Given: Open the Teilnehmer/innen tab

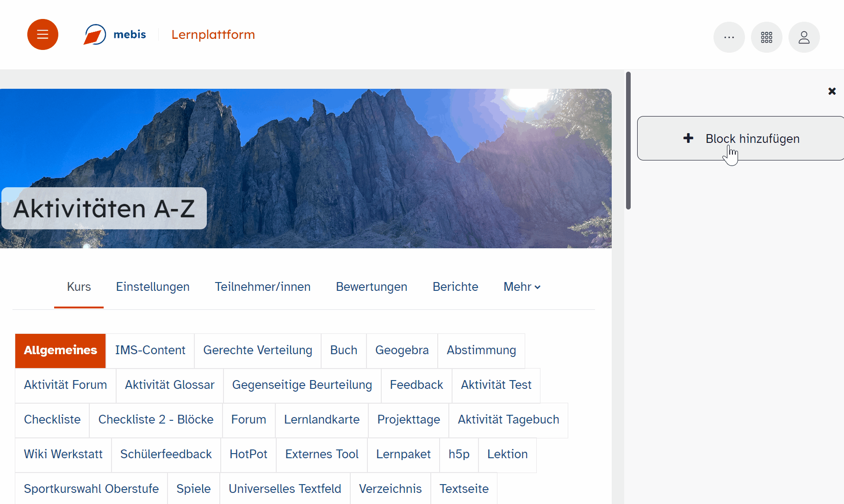Looking at the screenshot, I should [x=262, y=287].
